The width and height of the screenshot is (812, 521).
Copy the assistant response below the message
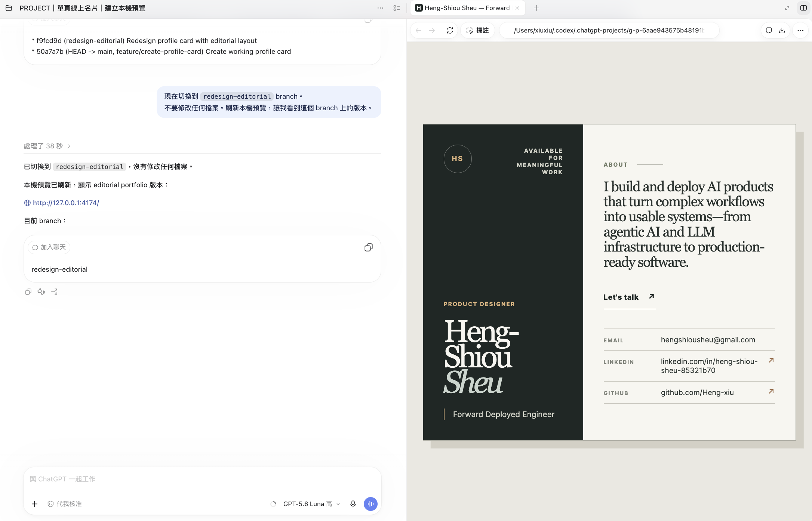(x=28, y=292)
